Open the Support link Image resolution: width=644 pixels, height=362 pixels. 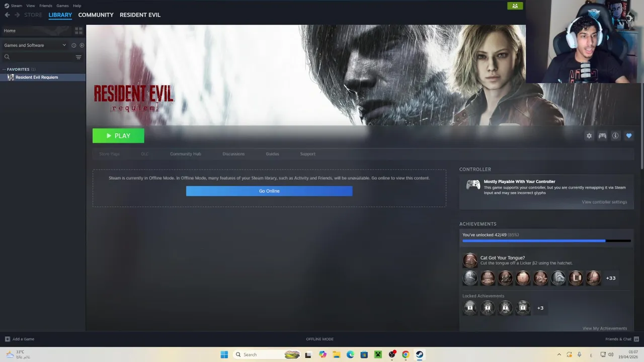tap(307, 154)
